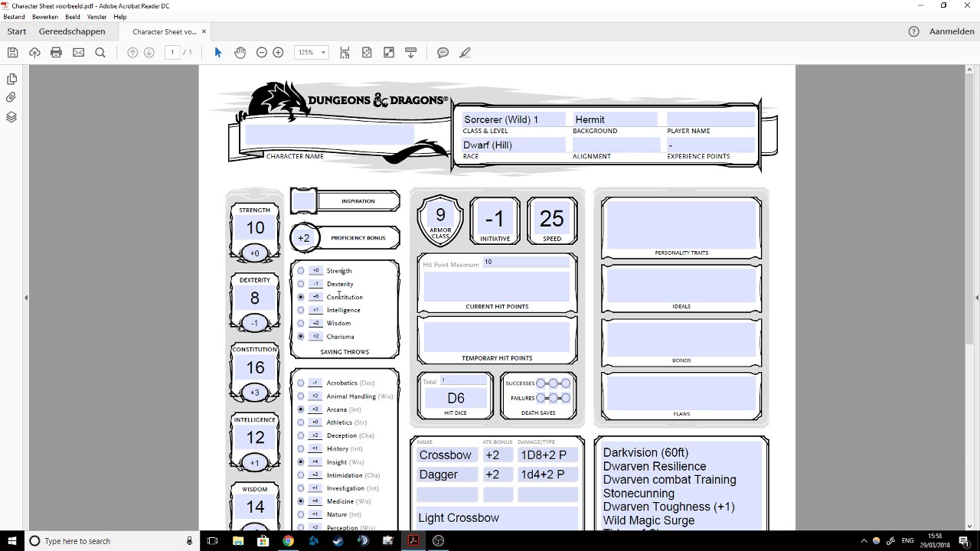Open the Venster menu
The image size is (980, 551).
click(97, 17)
